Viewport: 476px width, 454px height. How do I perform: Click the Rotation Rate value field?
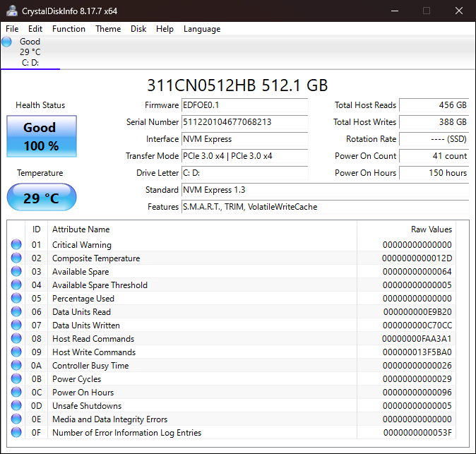(434, 139)
